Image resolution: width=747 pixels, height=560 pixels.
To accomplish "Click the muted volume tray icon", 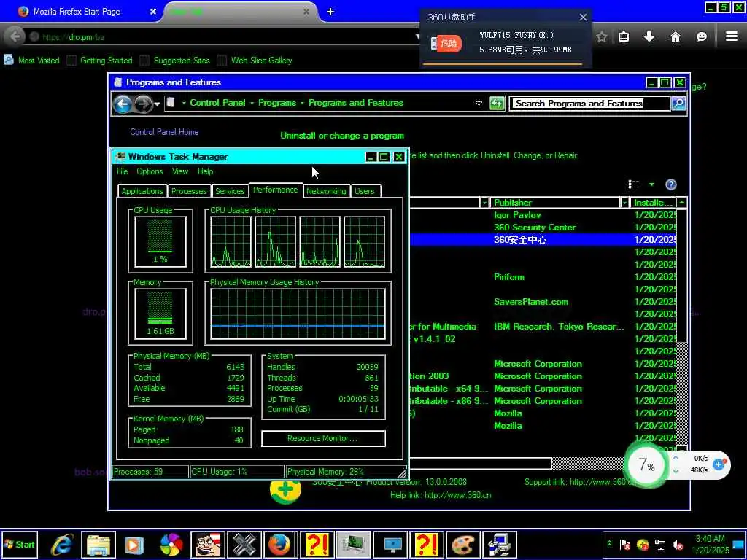I will click(x=677, y=545).
